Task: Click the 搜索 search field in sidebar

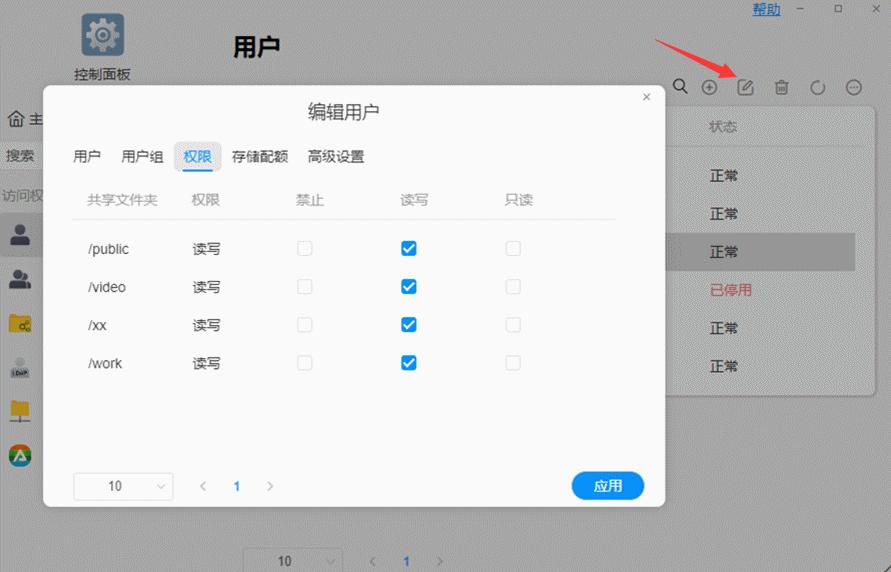Action: (22, 156)
